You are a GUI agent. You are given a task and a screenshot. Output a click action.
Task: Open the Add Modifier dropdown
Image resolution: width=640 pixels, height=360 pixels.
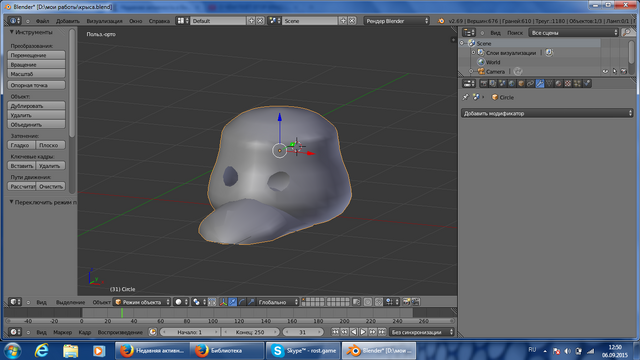pyautogui.click(x=547, y=113)
